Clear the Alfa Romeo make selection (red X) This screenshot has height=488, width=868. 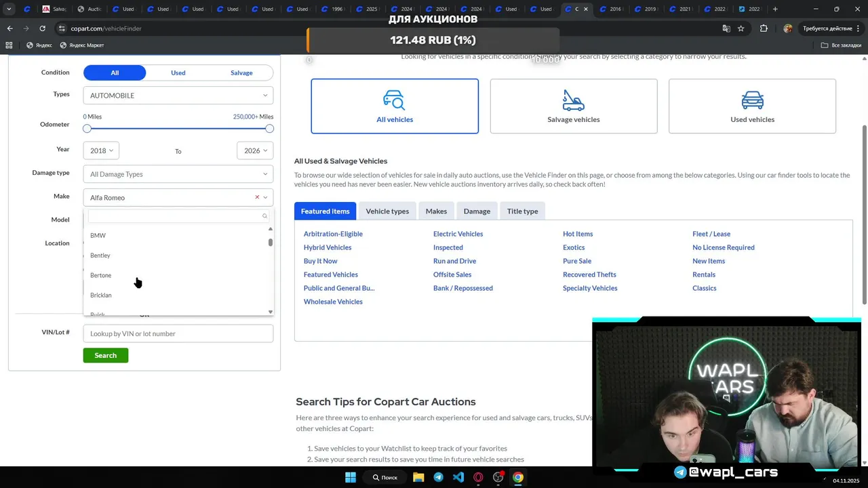[257, 197]
